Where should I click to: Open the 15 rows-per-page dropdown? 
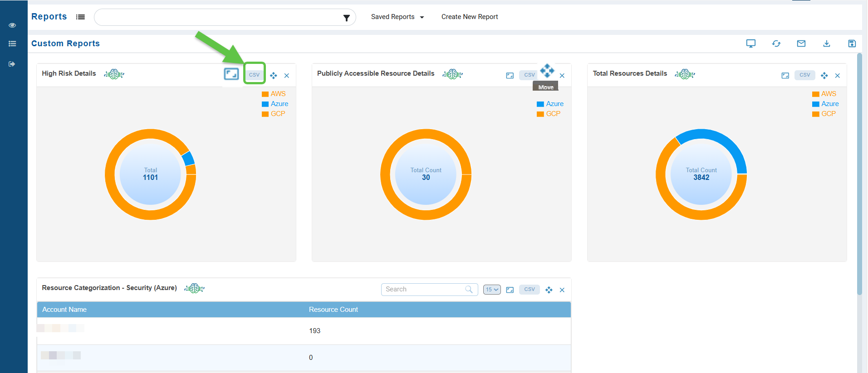tap(492, 290)
